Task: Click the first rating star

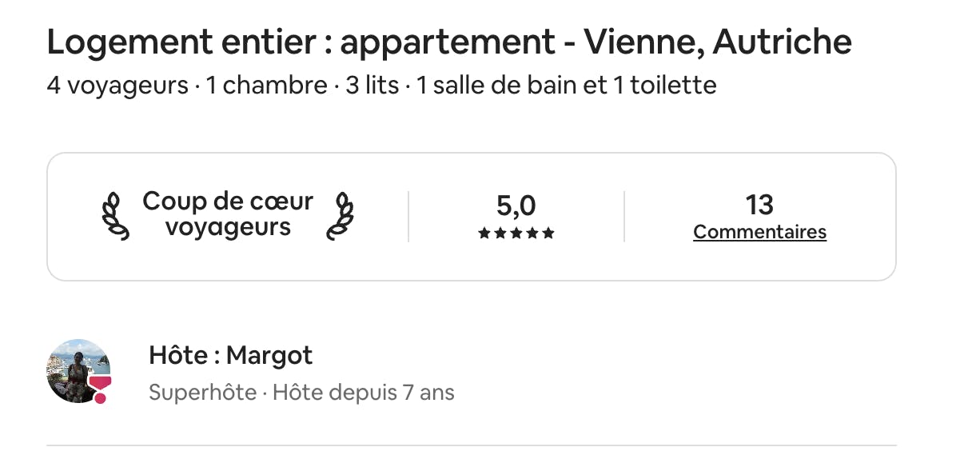Action: pos(484,233)
